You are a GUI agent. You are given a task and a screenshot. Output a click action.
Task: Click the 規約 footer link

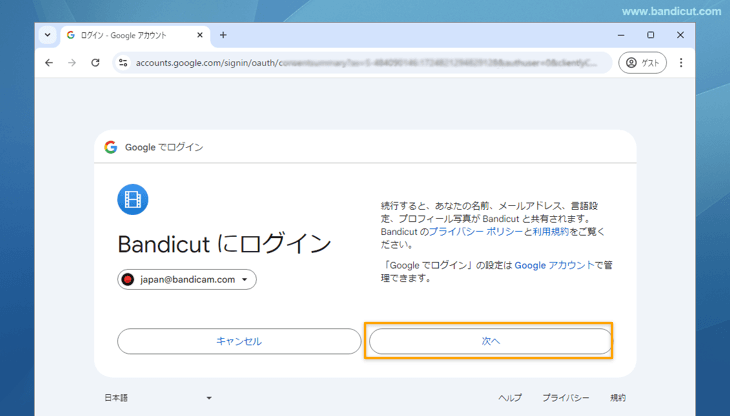pyautogui.click(x=618, y=398)
